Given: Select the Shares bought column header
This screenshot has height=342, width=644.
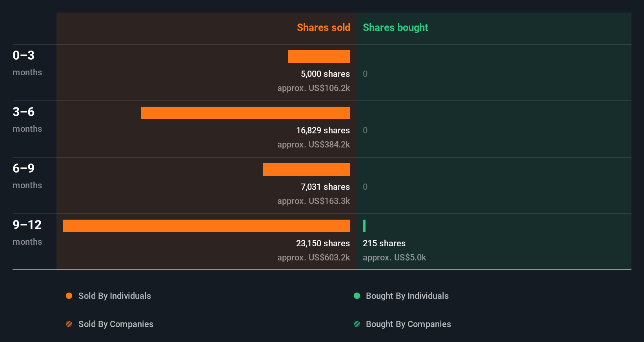Looking at the screenshot, I should [x=395, y=27].
